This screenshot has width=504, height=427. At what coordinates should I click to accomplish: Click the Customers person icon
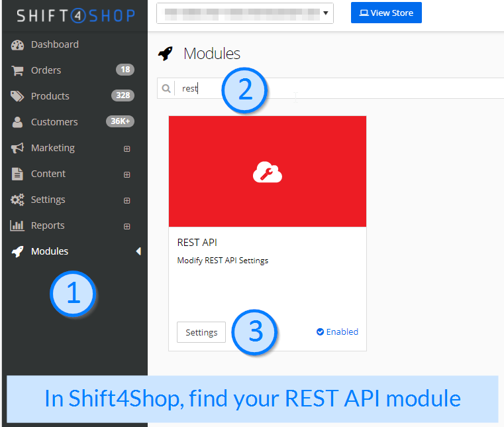pyautogui.click(x=17, y=122)
